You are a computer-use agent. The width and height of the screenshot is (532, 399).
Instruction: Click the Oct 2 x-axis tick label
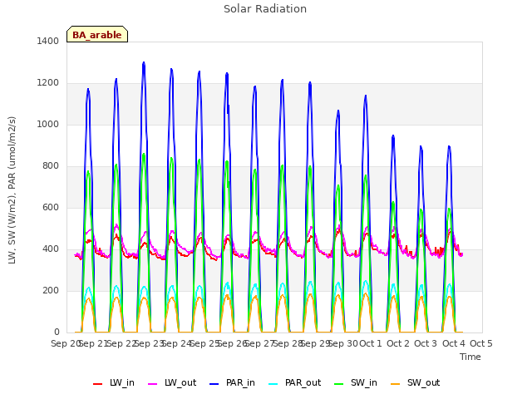pyautogui.click(x=398, y=343)
